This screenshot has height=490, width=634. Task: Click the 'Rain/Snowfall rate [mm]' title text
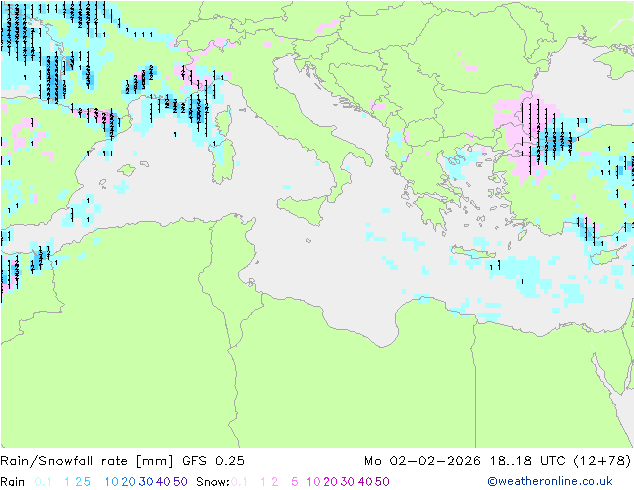click(87, 461)
